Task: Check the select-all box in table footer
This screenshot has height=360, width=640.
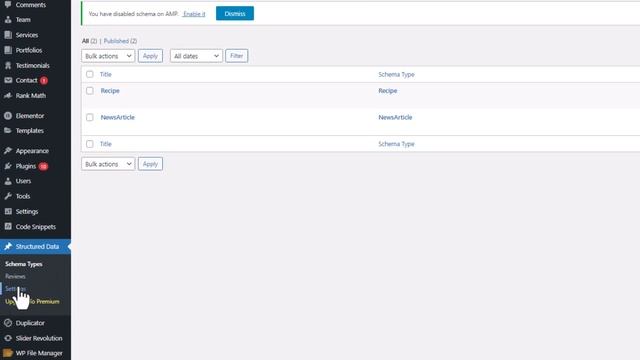Action: pos(90,144)
